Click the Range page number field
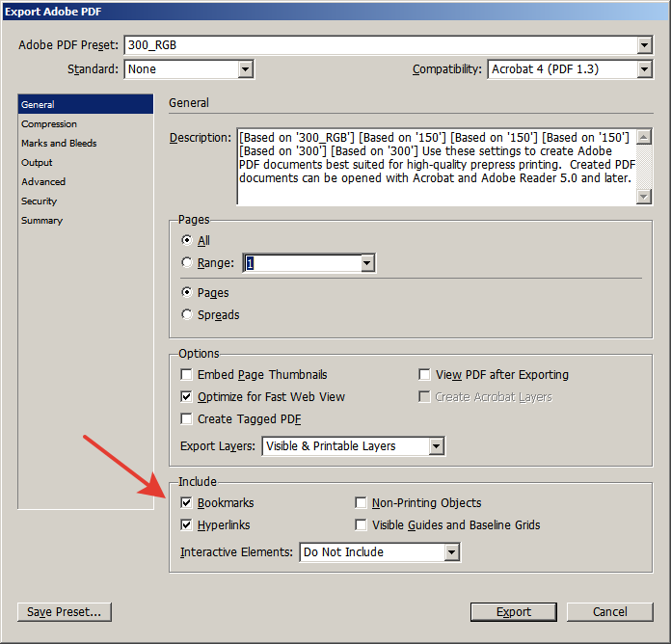Viewport: 671px width, 644px height. (x=302, y=263)
